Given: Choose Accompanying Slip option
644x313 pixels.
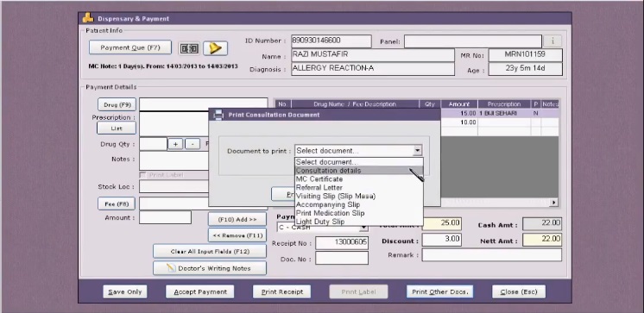Looking at the screenshot, I should [x=359, y=204].
